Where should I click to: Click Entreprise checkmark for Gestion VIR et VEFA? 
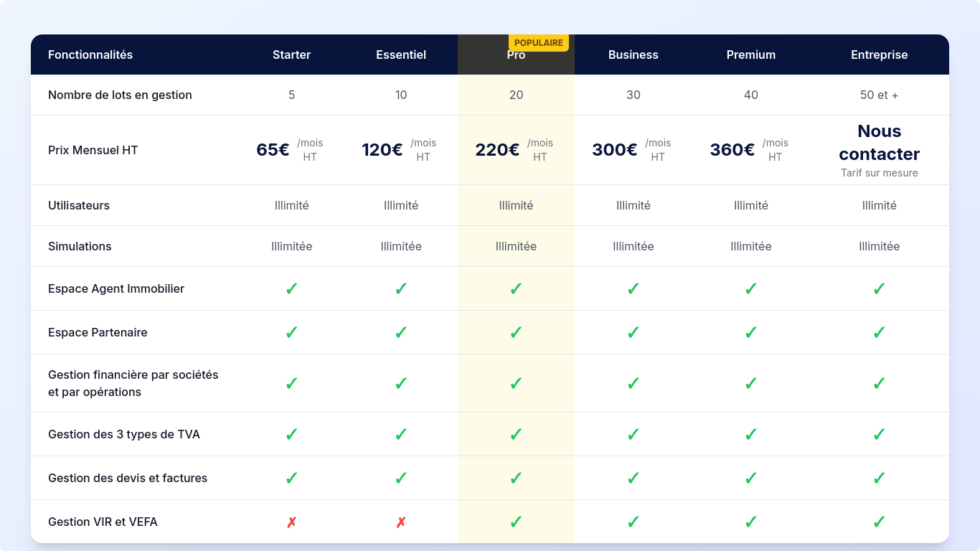click(879, 522)
